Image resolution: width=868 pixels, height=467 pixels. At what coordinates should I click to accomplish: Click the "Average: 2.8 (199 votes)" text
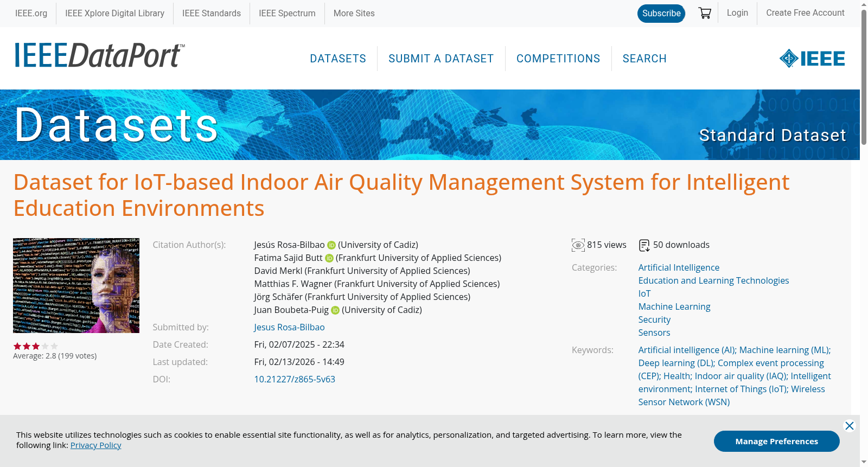[x=55, y=356]
